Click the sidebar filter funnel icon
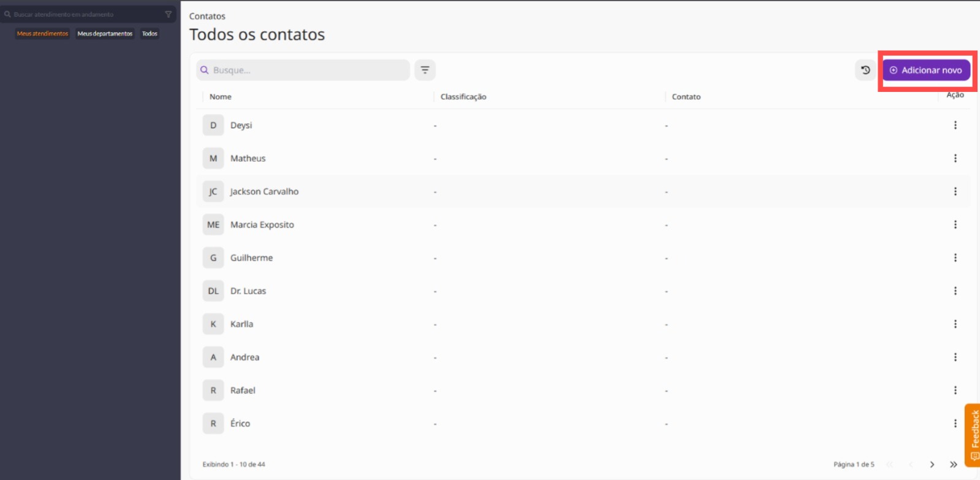Screen dimensions: 980x480 pyautogui.click(x=169, y=14)
